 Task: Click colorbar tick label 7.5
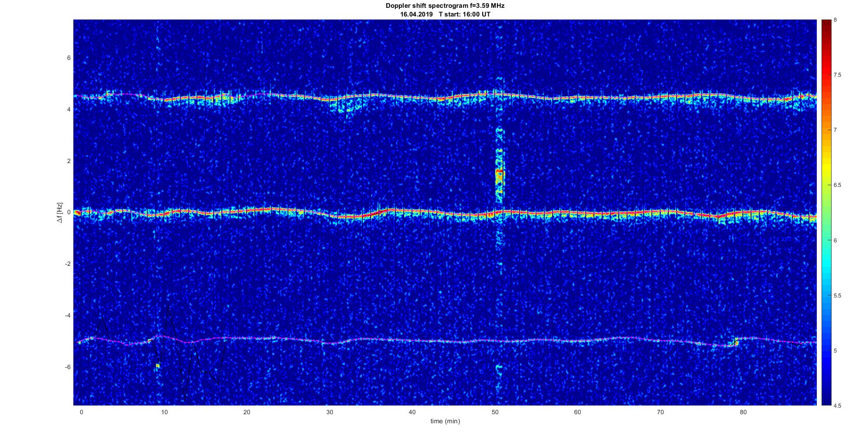click(837, 75)
